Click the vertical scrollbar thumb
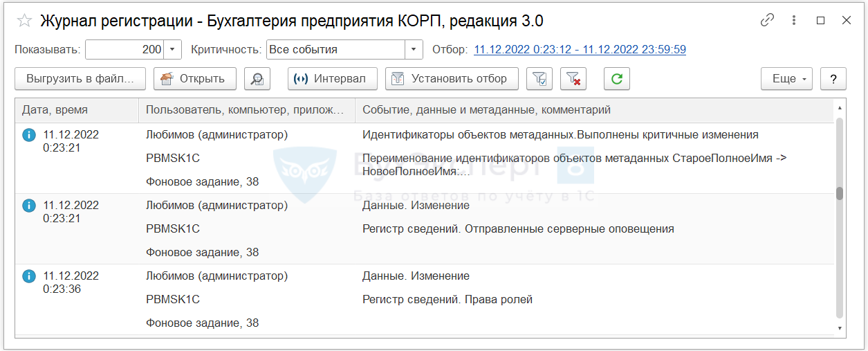Image resolution: width=868 pixels, height=351 pixels. tap(840, 194)
